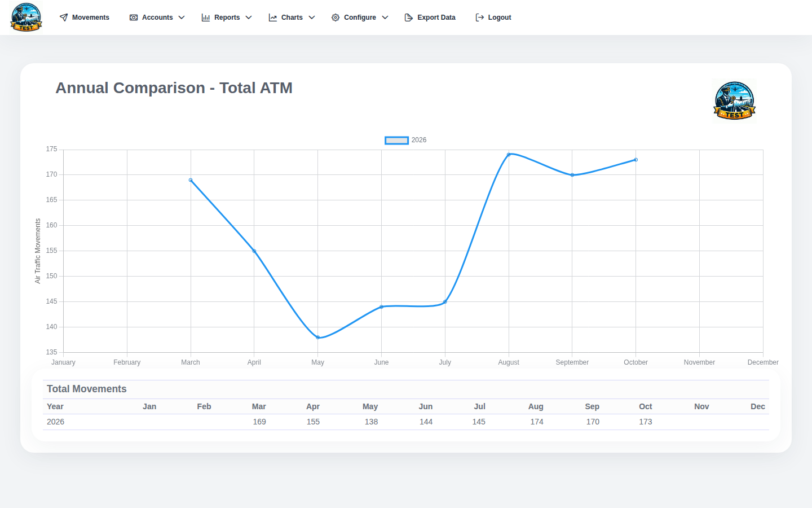Click the Reports bar chart icon

click(x=206, y=17)
